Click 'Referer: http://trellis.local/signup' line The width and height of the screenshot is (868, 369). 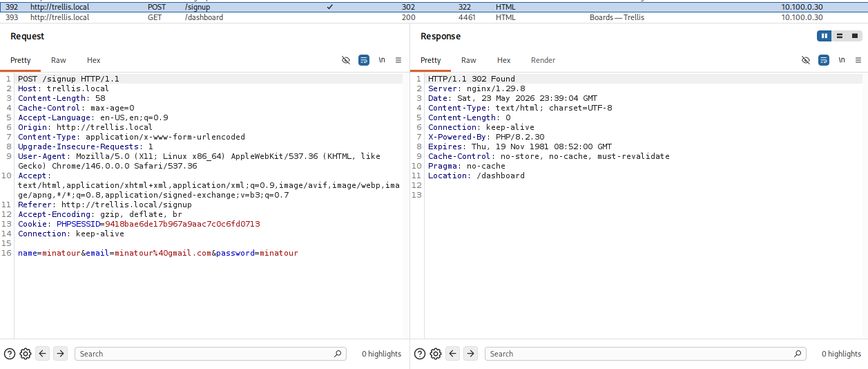coord(105,205)
